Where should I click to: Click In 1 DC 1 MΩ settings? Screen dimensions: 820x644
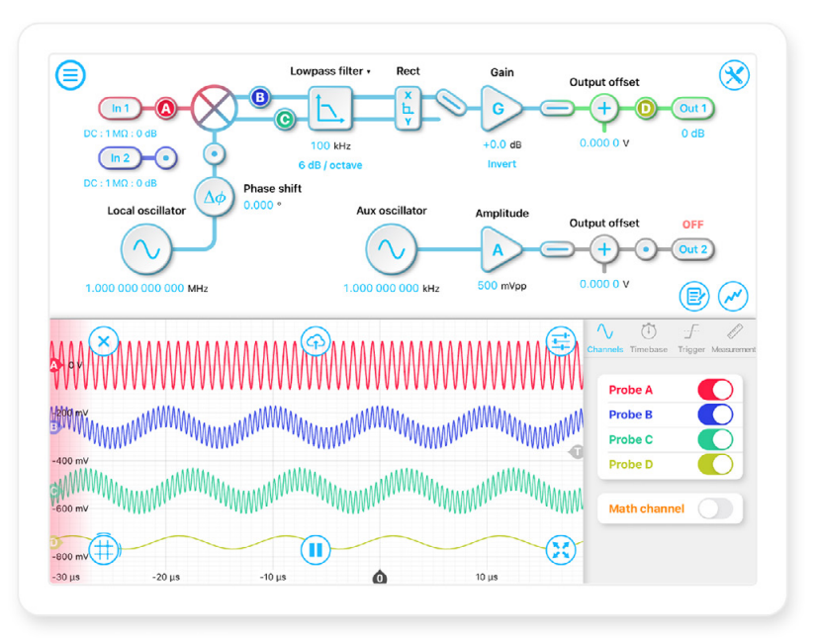click(x=121, y=134)
